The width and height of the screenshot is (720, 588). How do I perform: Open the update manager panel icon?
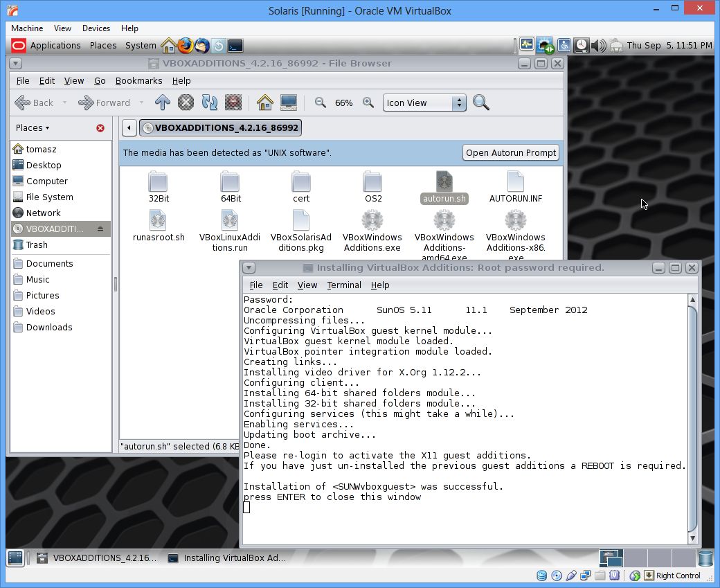(219, 46)
